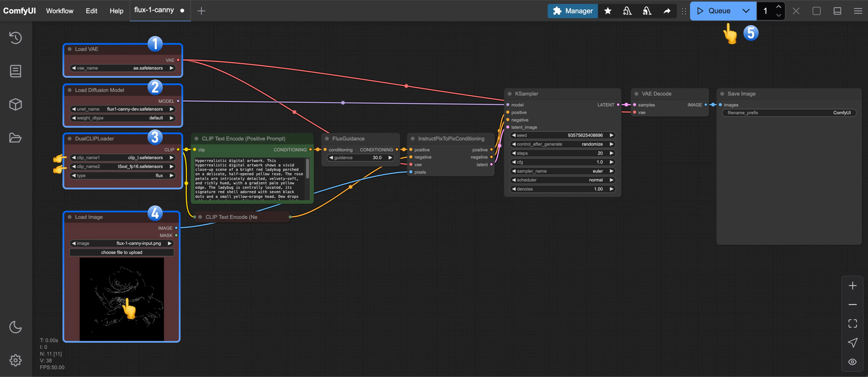The image size is (868, 377).
Task: Open the scheduler selector showing normal
Action: point(562,180)
